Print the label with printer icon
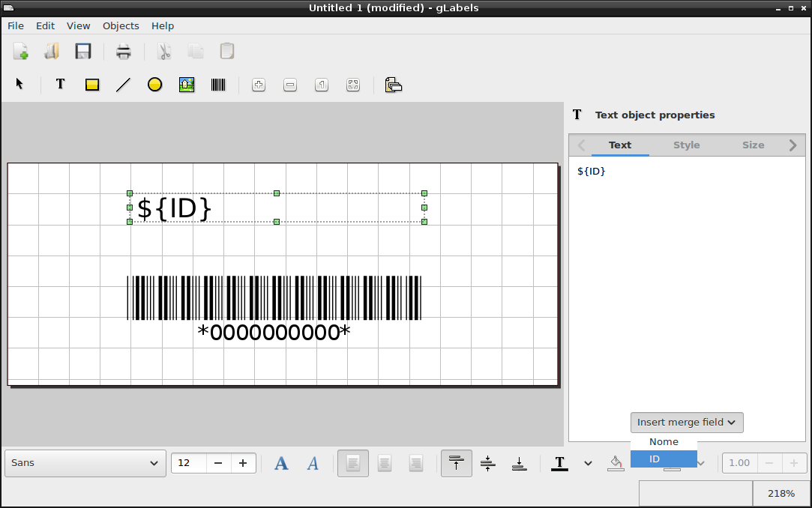Screen dimensions: 812x508 coord(123,51)
